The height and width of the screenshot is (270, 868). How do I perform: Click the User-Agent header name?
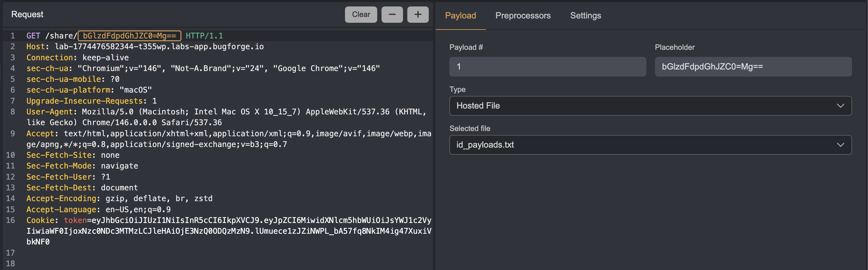pos(49,112)
